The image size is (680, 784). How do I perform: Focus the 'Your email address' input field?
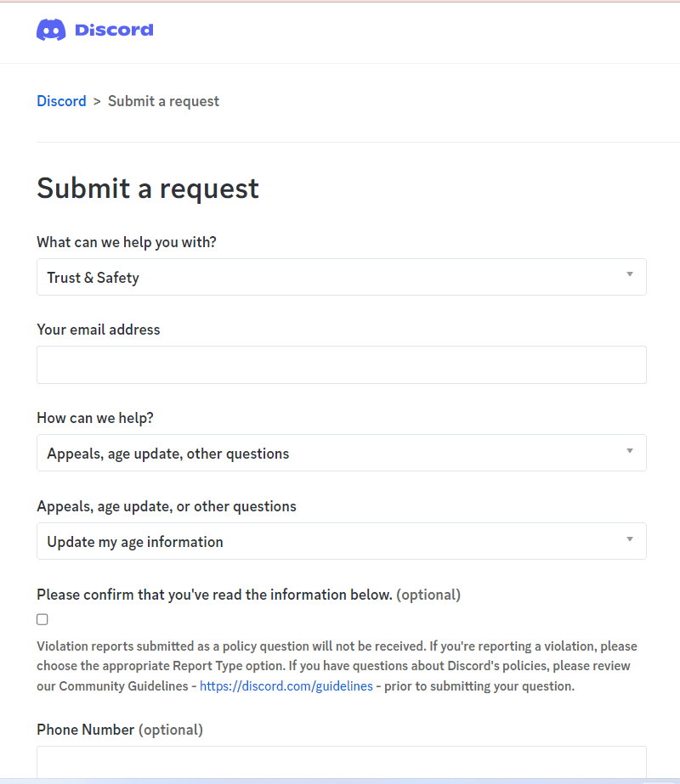[x=341, y=365]
